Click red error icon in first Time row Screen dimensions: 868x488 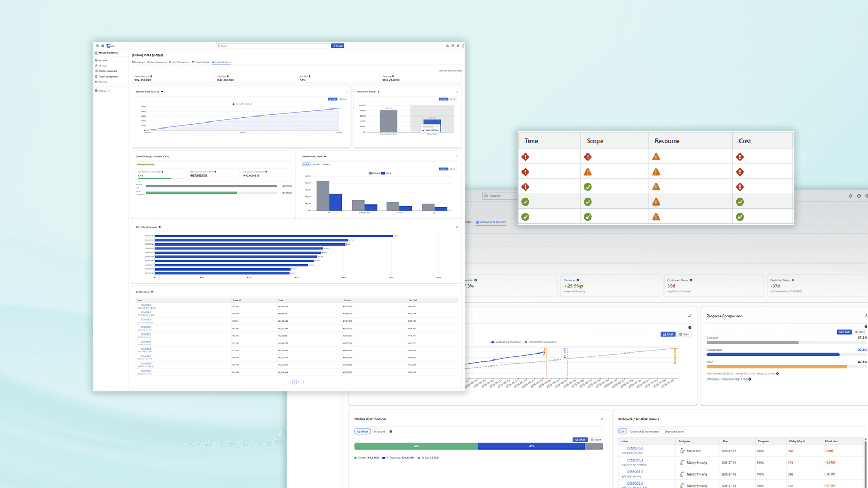pyautogui.click(x=525, y=157)
